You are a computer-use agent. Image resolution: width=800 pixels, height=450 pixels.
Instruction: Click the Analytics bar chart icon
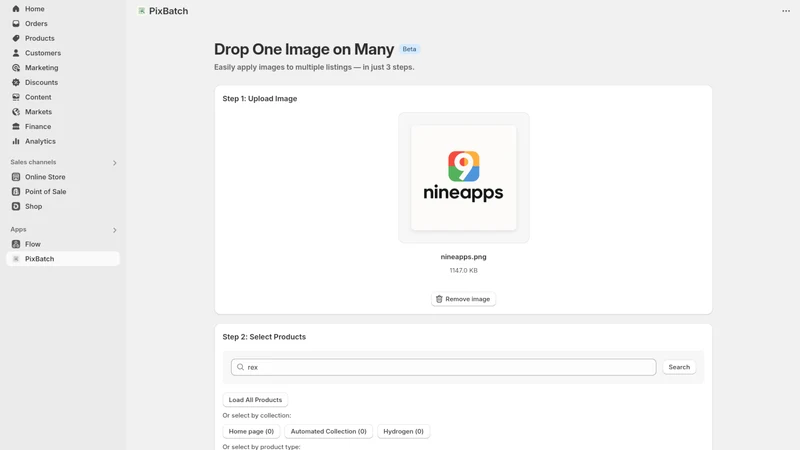pyautogui.click(x=16, y=141)
